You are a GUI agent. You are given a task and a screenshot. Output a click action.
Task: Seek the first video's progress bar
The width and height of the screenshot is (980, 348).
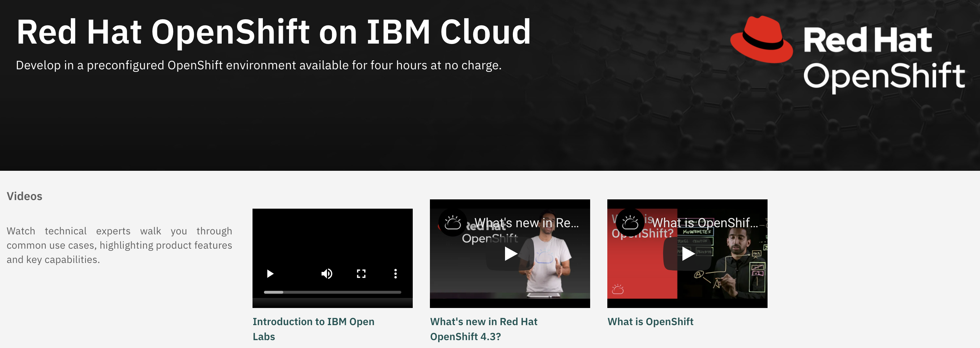tap(332, 292)
